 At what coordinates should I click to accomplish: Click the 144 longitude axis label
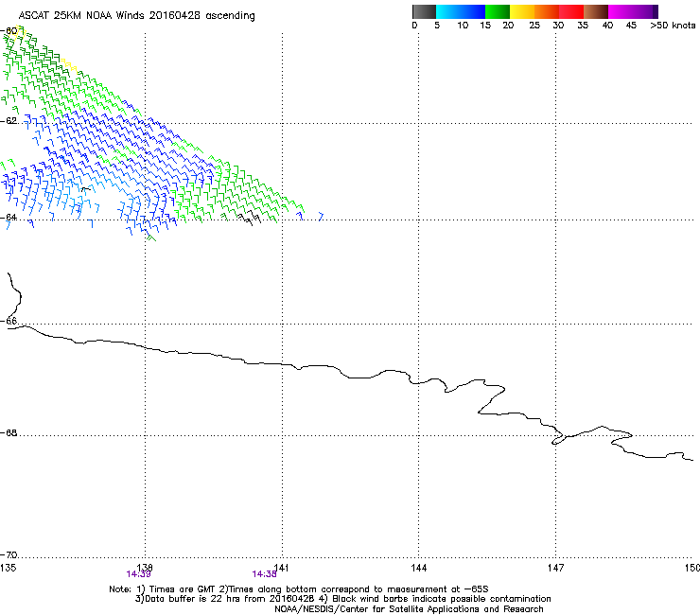[x=419, y=568]
